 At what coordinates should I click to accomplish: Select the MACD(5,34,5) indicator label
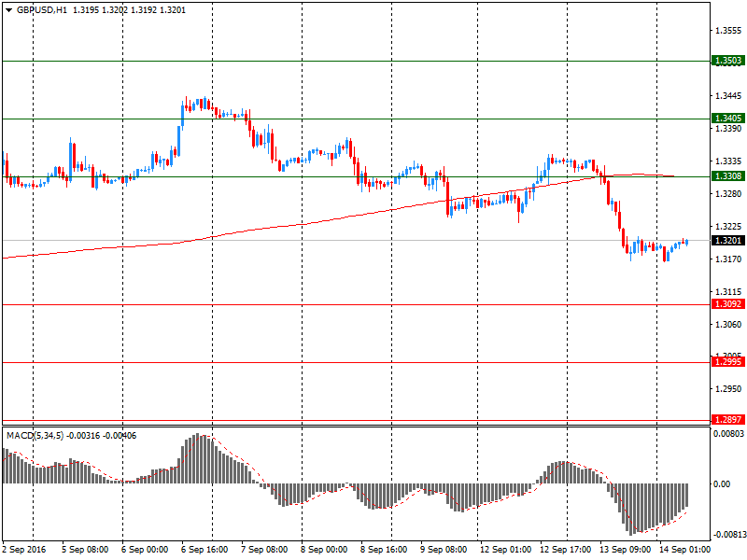pyautogui.click(x=35, y=436)
